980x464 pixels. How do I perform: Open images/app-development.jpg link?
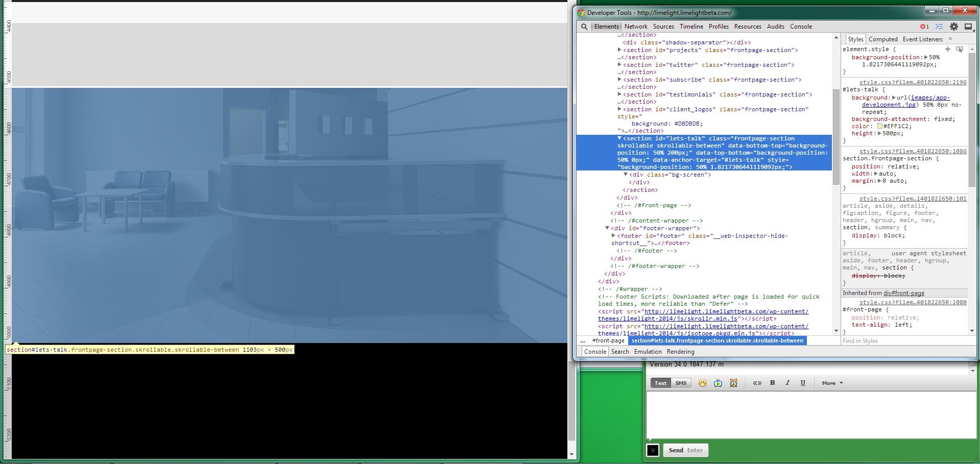click(906, 101)
